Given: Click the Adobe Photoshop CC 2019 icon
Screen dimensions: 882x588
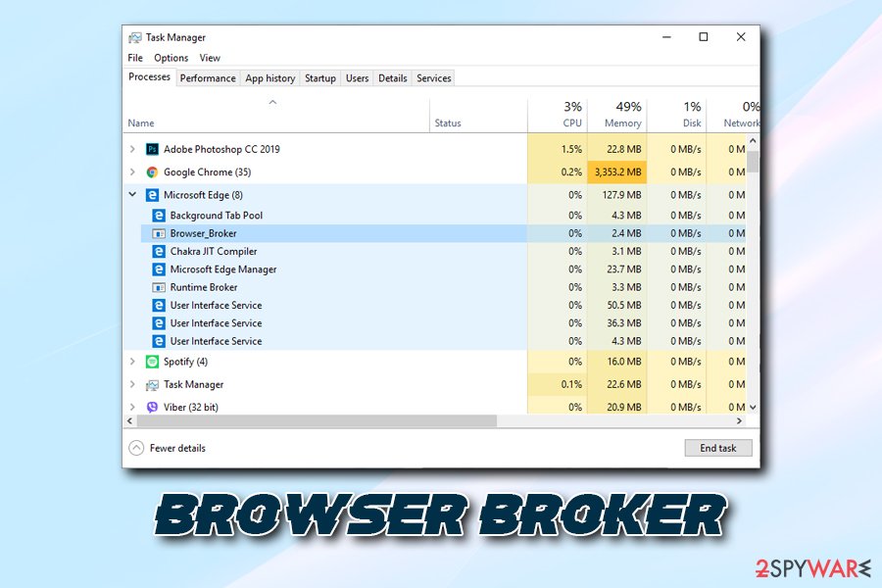Looking at the screenshot, I should point(152,149).
